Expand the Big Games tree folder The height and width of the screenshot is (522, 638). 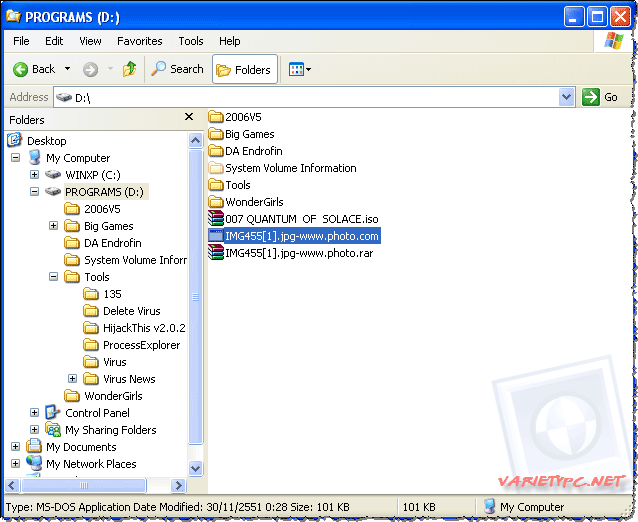pyautogui.click(x=53, y=225)
